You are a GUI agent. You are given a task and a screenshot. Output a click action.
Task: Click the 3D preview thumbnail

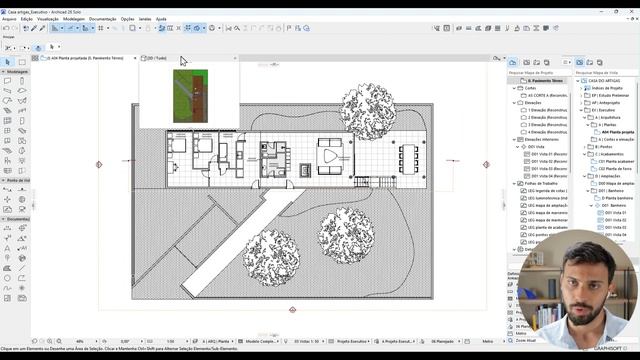(190, 96)
